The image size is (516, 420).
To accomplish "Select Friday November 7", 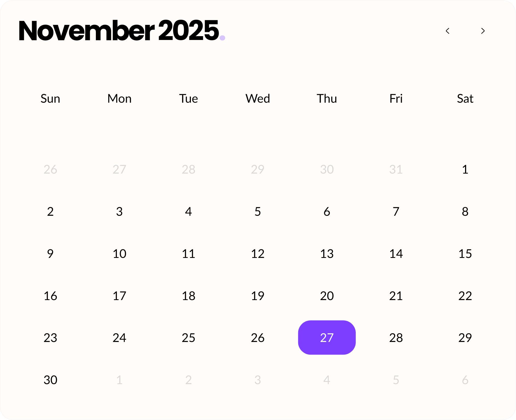I will (x=396, y=212).
